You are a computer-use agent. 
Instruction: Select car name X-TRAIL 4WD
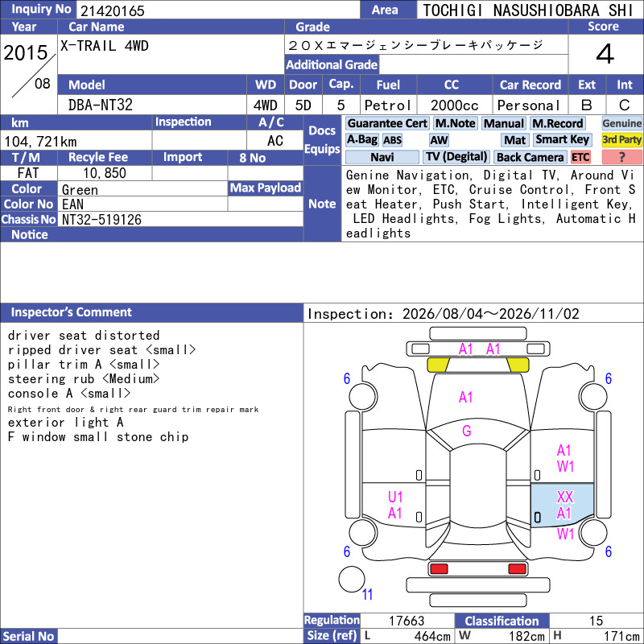pos(105,46)
